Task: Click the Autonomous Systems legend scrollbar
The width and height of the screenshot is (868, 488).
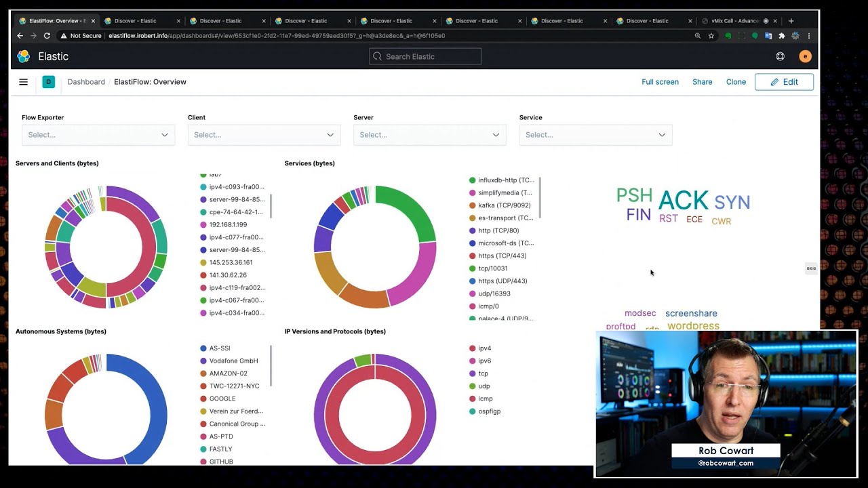Action: pos(271,366)
